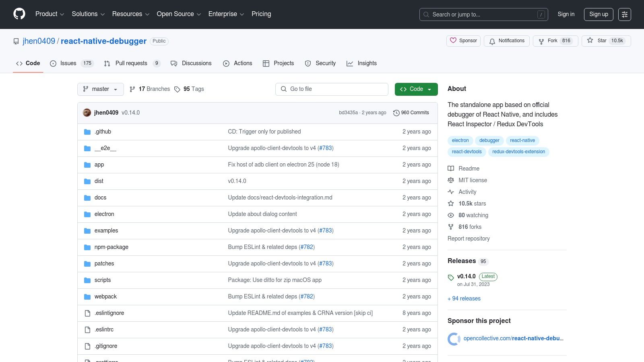Open + 94 releases link
Screen dimensions: 644x362
click(x=464, y=298)
